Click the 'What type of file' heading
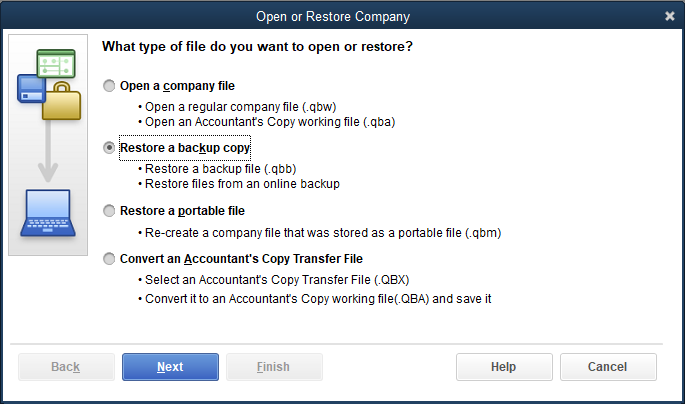The height and width of the screenshot is (404, 685). tap(257, 46)
